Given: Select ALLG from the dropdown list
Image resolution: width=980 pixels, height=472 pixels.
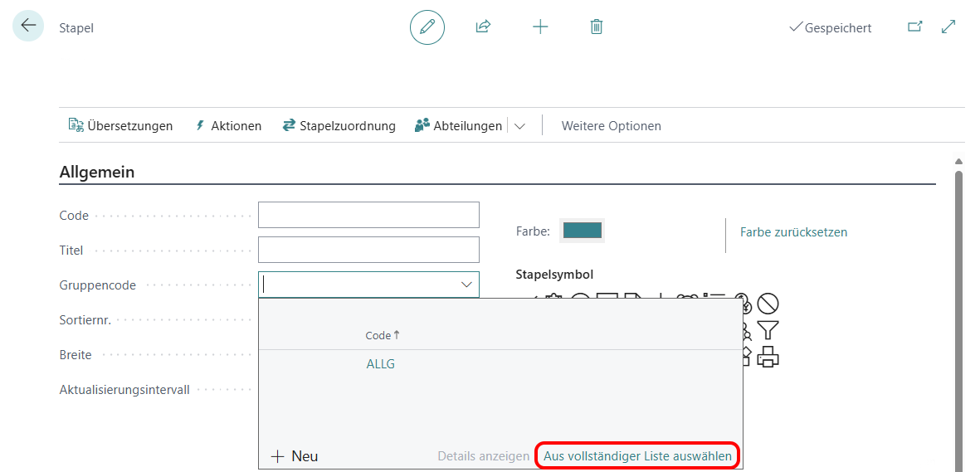Looking at the screenshot, I should tap(381, 364).
